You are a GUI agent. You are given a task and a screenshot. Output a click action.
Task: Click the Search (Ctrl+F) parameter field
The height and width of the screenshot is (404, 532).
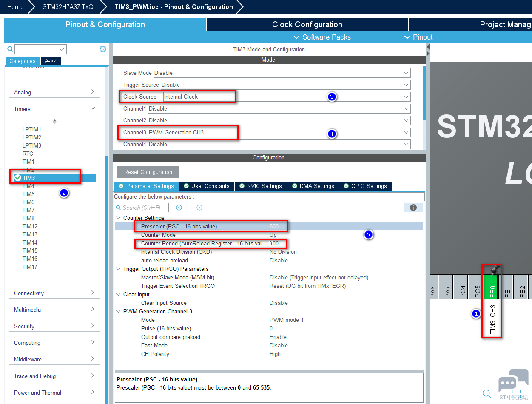coord(145,208)
